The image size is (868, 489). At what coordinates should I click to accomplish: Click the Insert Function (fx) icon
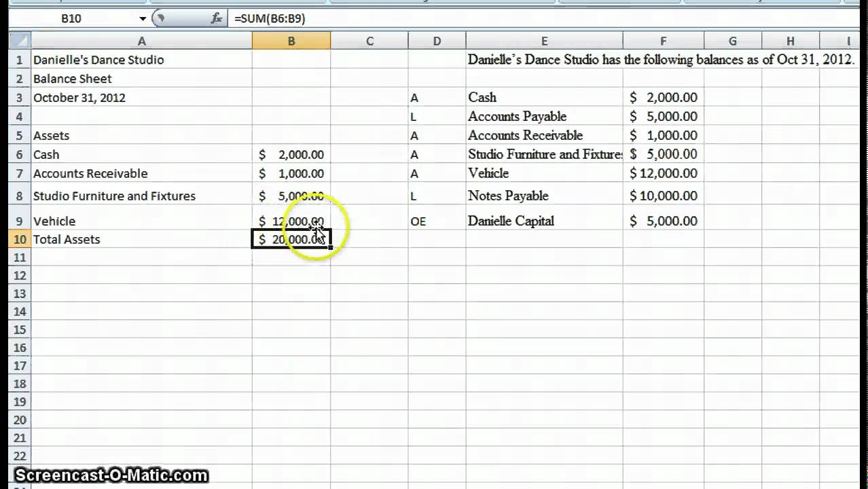click(215, 18)
